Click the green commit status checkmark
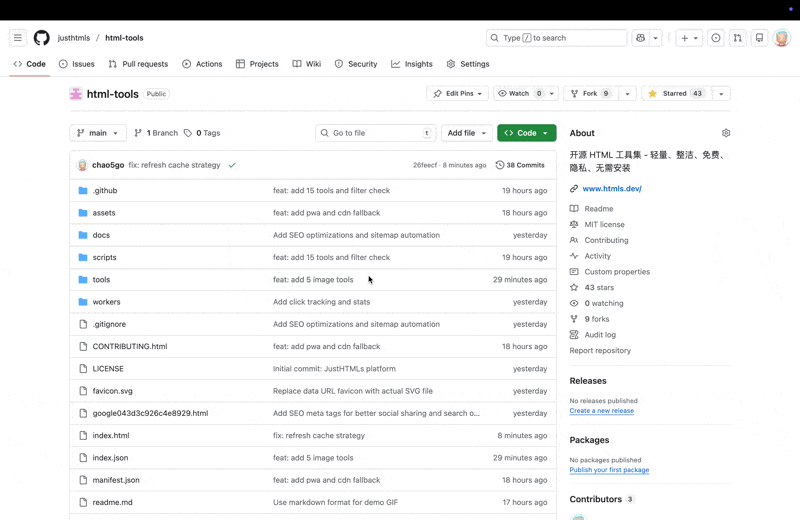This screenshot has width=800, height=520. (x=232, y=165)
